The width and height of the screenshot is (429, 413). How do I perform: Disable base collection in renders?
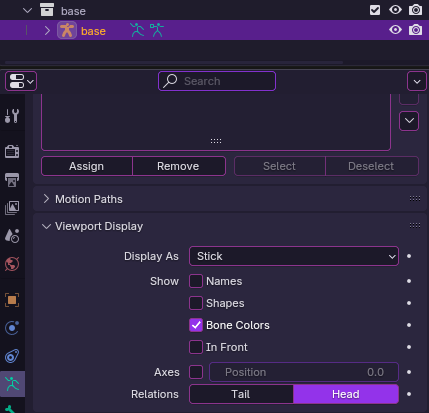click(x=415, y=10)
